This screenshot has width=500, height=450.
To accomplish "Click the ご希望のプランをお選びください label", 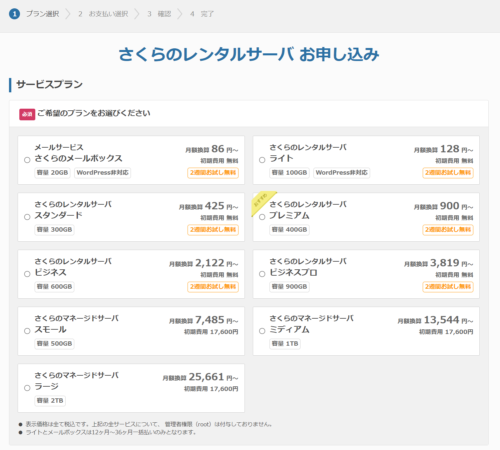I will 94,113.
